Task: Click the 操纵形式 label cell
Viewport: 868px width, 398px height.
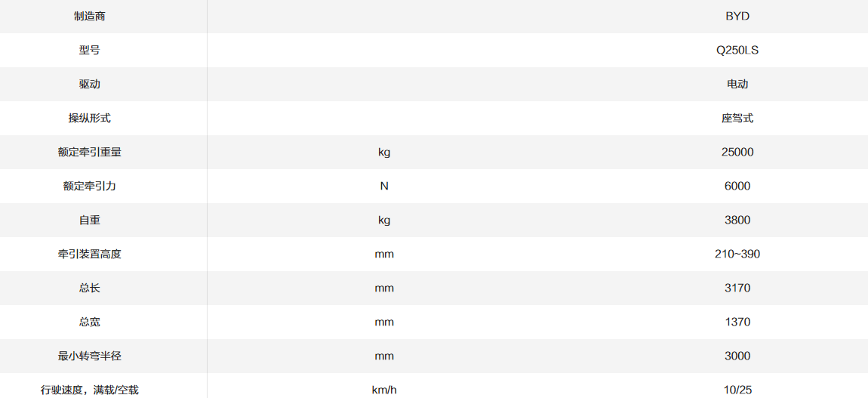Action: [90, 118]
